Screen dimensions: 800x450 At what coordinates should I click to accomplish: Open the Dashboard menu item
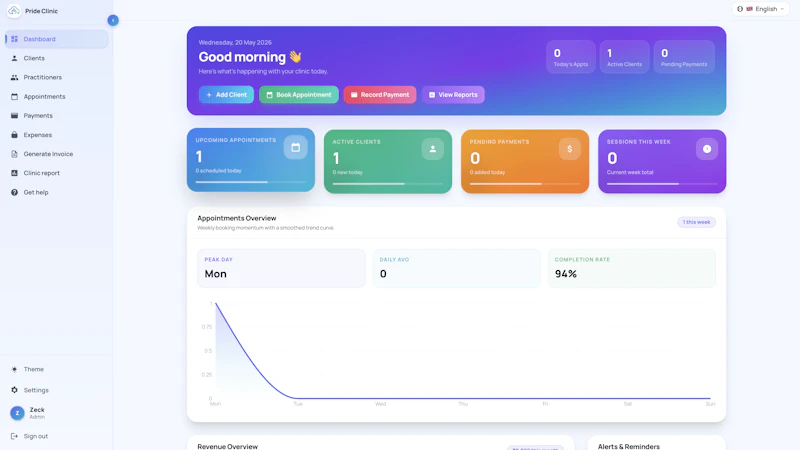[57, 39]
